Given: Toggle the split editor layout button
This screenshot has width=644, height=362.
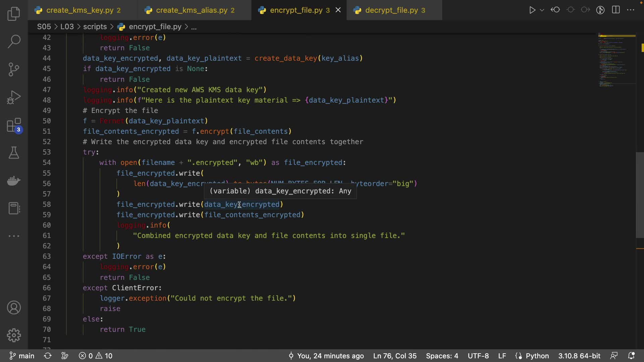Looking at the screenshot, I should point(616,10).
